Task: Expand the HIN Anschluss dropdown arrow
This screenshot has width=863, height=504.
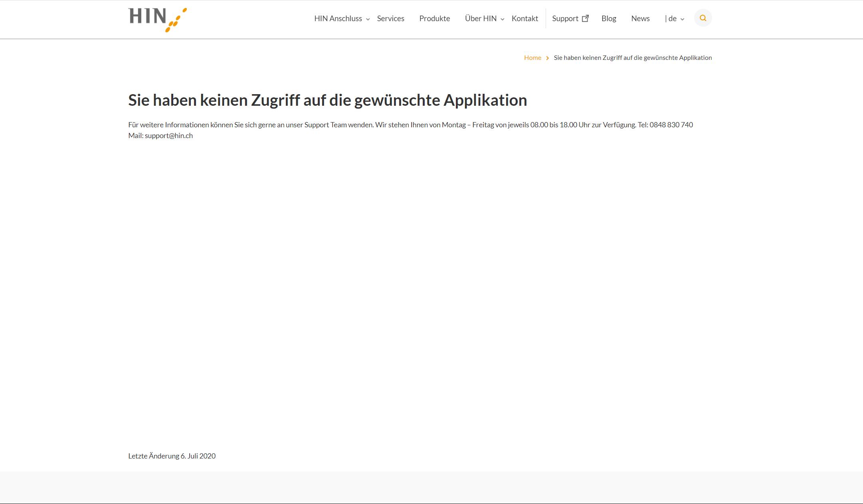Action: point(368,19)
